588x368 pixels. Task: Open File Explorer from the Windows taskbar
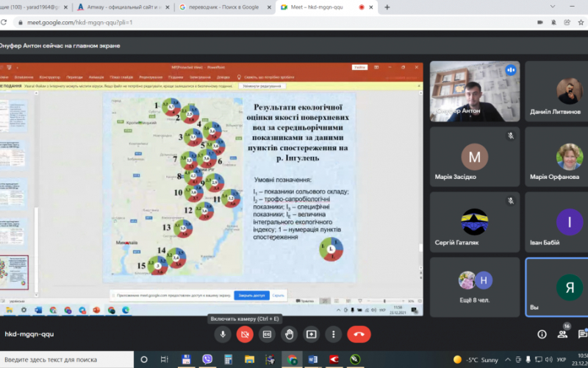point(249,360)
